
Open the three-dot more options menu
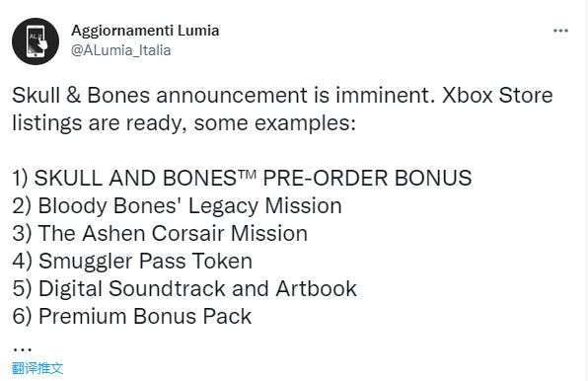point(560,31)
